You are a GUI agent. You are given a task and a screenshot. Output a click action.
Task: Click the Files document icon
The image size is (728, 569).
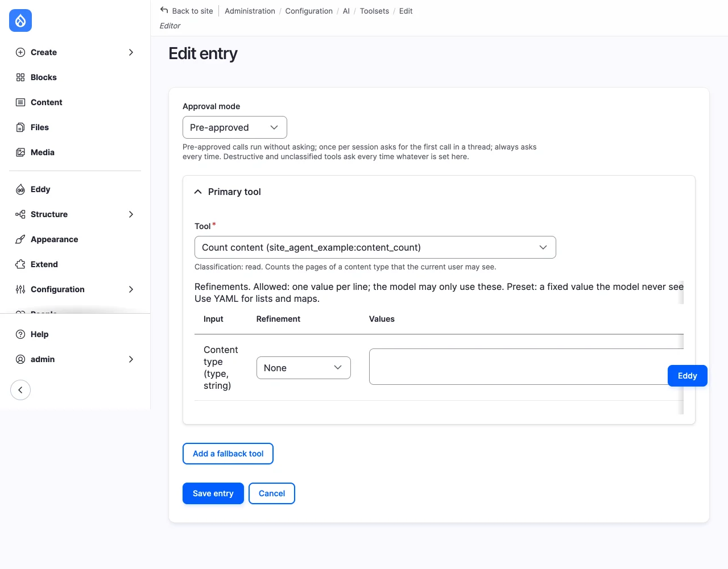20,127
